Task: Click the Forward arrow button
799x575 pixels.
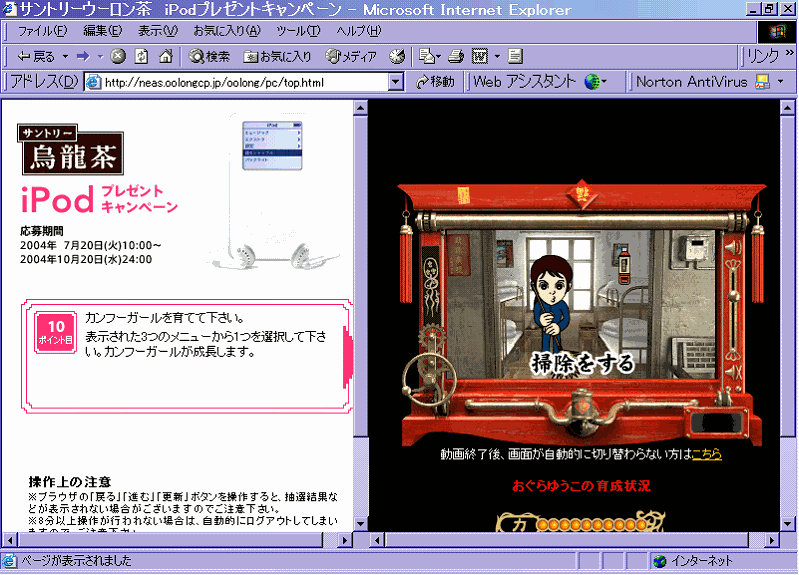Action: 83,57
